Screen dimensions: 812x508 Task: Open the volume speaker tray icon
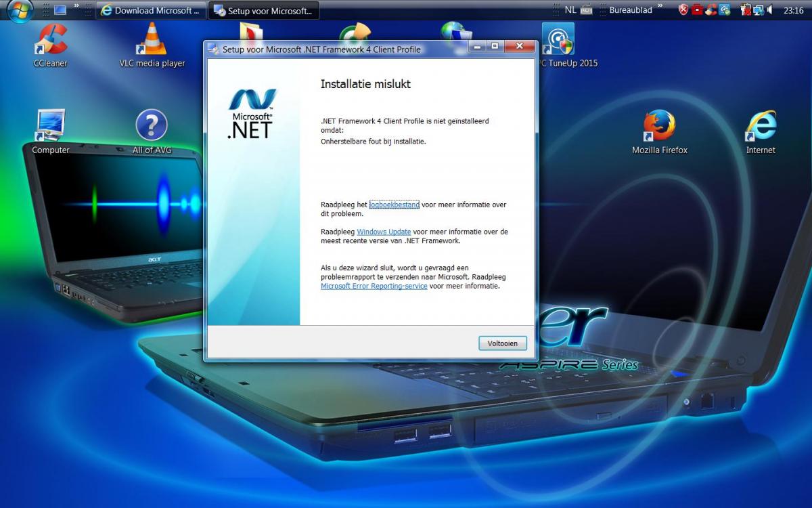click(770, 10)
